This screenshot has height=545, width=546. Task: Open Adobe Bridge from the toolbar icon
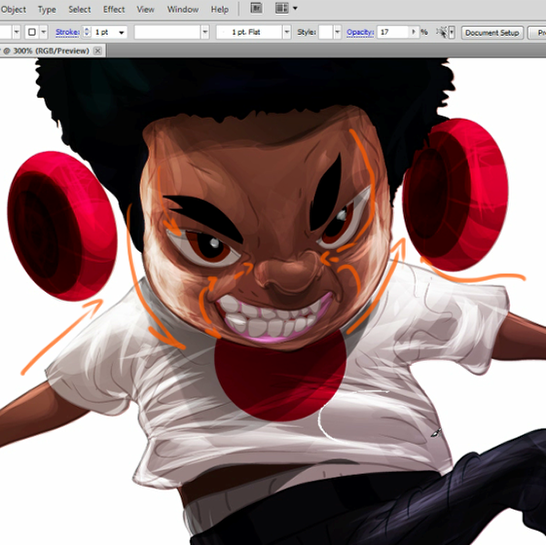tap(256, 8)
